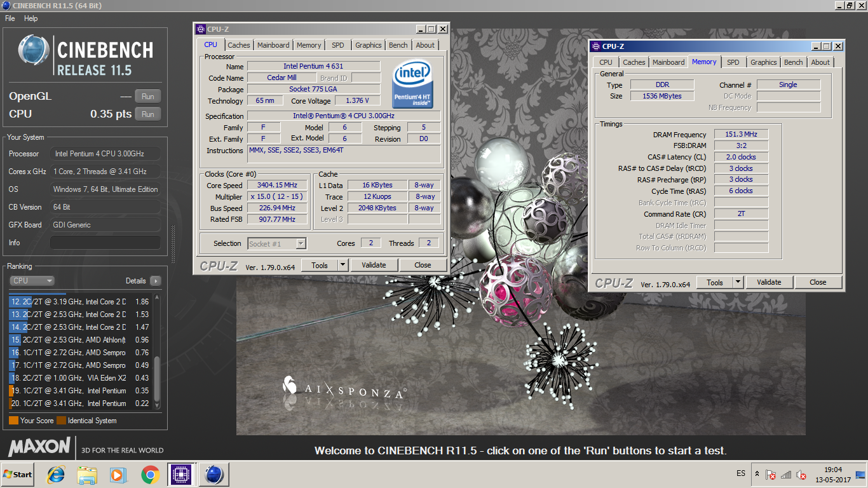Switch to Caches tab in Memory window

634,62
